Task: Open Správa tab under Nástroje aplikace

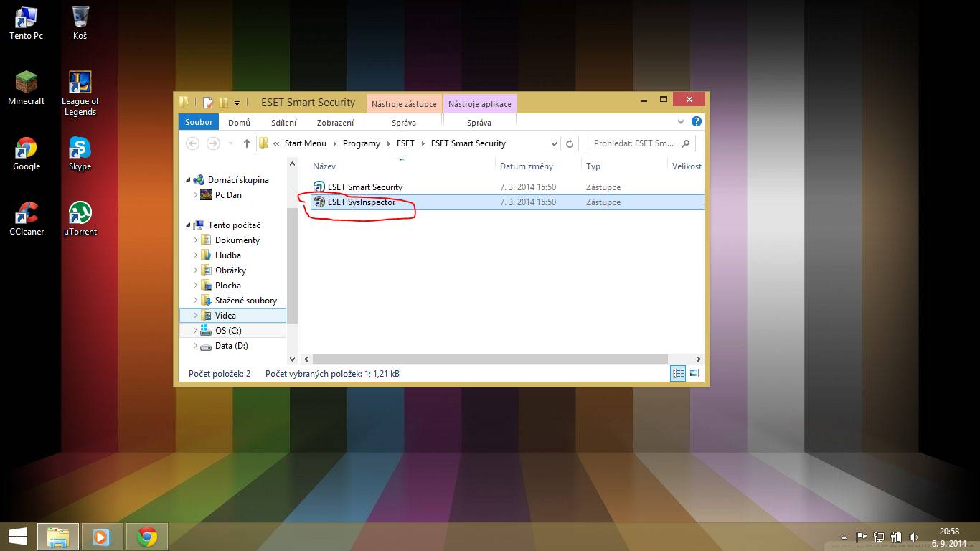Action: (479, 123)
